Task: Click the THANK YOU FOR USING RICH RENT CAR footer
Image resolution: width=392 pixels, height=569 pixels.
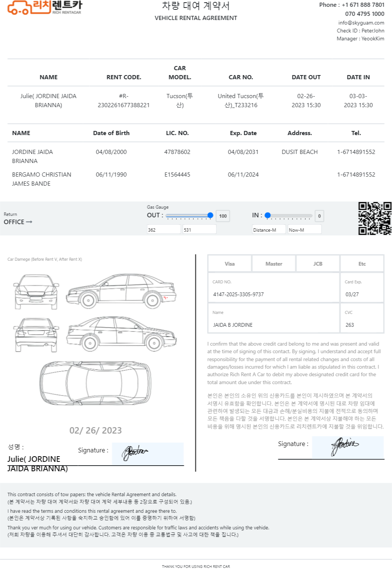Action: point(196,566)
